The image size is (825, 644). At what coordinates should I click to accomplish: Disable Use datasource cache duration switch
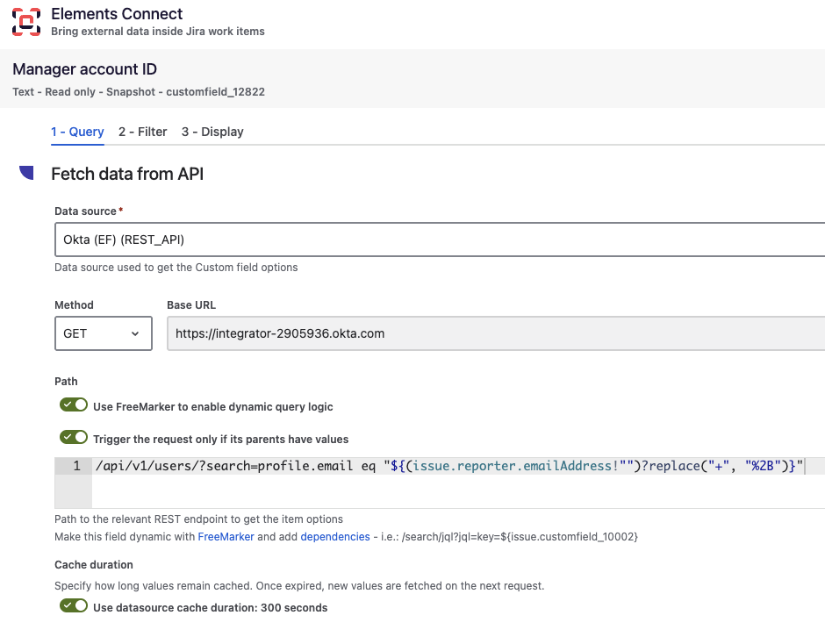[x=74, y=605]
